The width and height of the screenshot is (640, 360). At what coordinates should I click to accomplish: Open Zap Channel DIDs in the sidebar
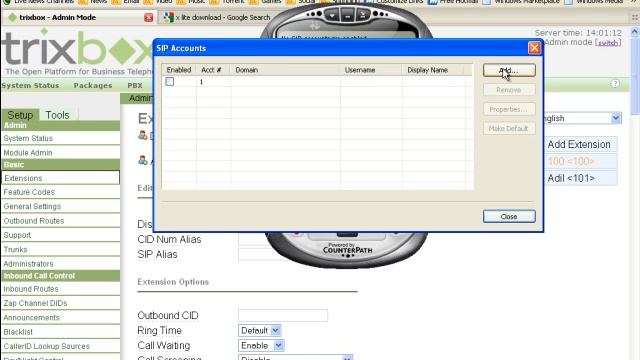tap(60, 303)
